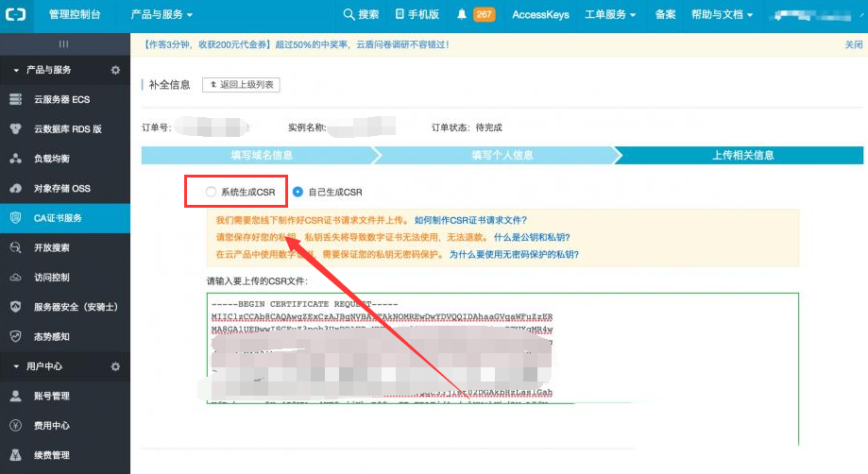Select 系统生成CSR radio option

click(212, 192)
